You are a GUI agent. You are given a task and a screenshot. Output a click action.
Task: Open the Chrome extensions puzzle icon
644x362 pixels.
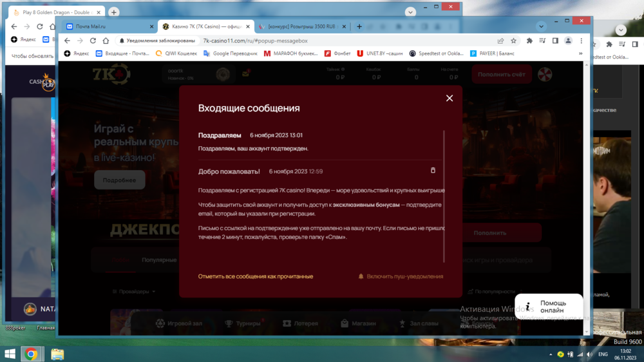coord(529,41)
